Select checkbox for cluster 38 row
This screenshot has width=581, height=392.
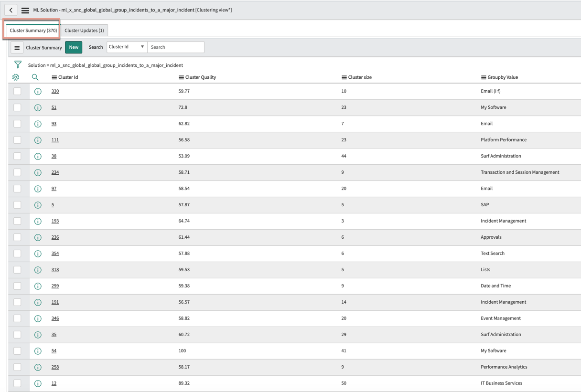[x=17, y=156]
